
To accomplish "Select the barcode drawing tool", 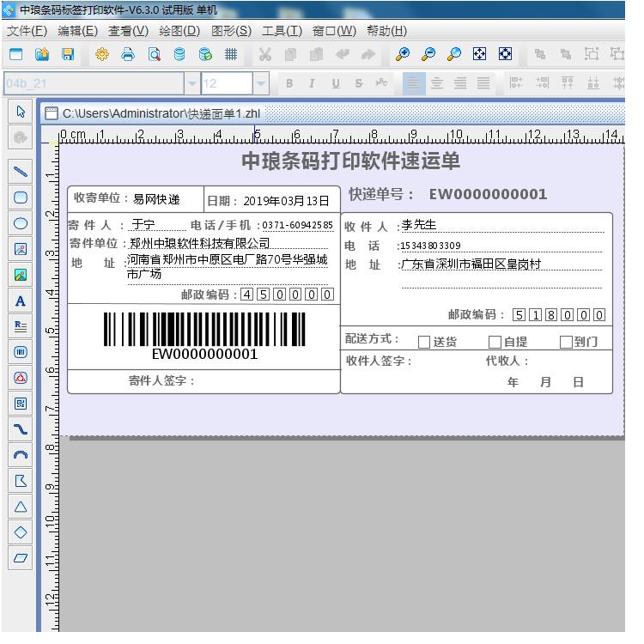I will pos(21,352).
